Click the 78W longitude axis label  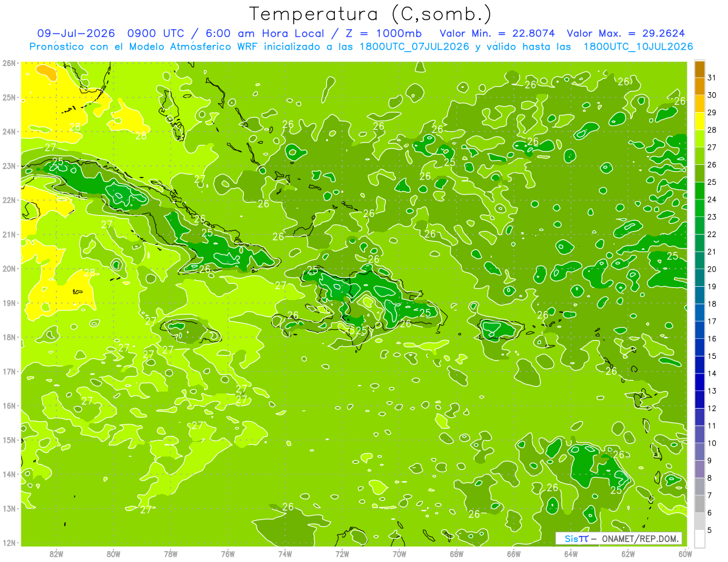(x=170, y=554)
